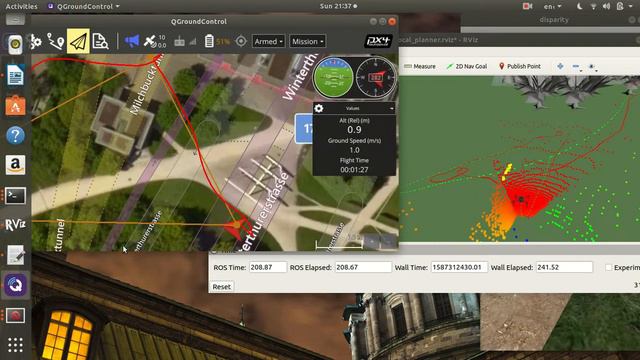This screenshot has width=640, height=360.
Task: Show Applications grid in the dock
Action: [15, 345]
